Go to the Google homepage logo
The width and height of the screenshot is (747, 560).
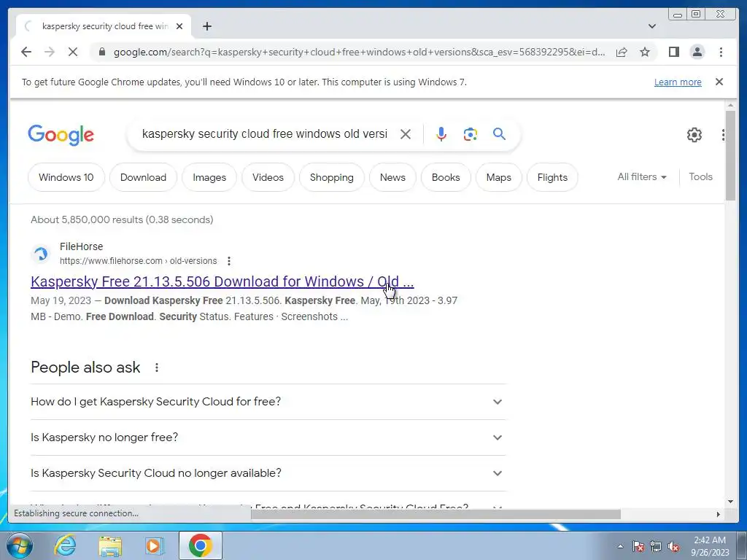(61, 135)
